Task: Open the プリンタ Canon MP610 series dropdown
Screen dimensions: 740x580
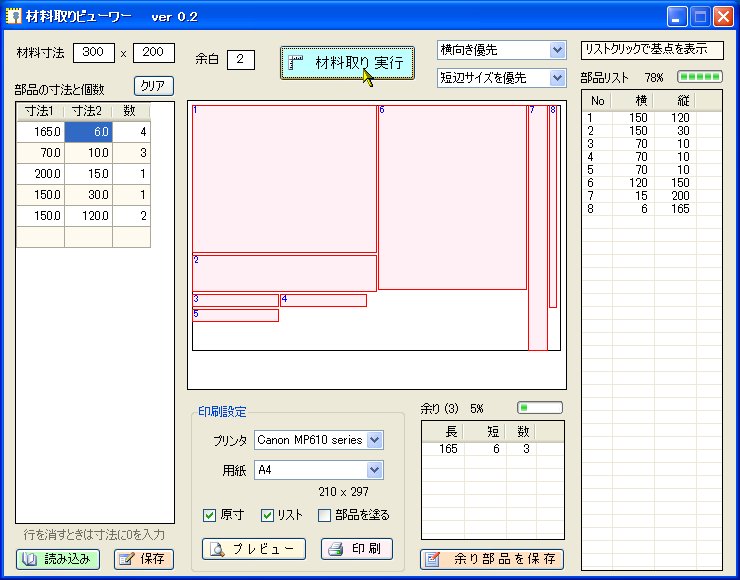Action: pyautogui.click(x=375, y=440)
